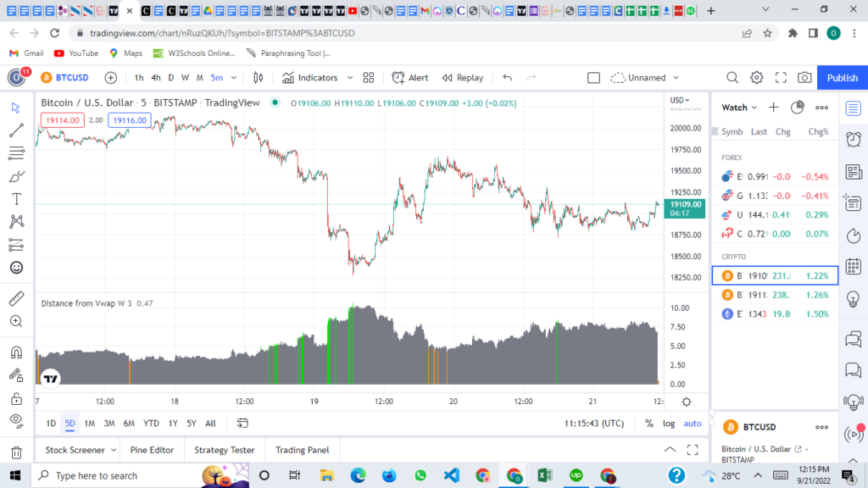
Task: Open the Pine Editor tab
Action: (x=152, y=450)
